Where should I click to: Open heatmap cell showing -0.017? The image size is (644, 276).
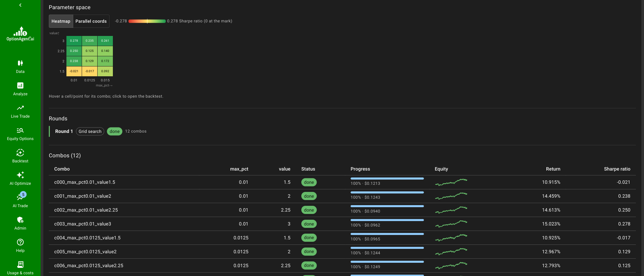point(89,71)
